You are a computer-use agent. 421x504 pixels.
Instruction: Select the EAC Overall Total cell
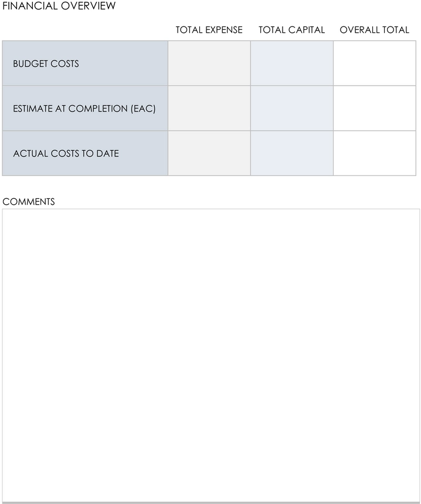(375, 109)
